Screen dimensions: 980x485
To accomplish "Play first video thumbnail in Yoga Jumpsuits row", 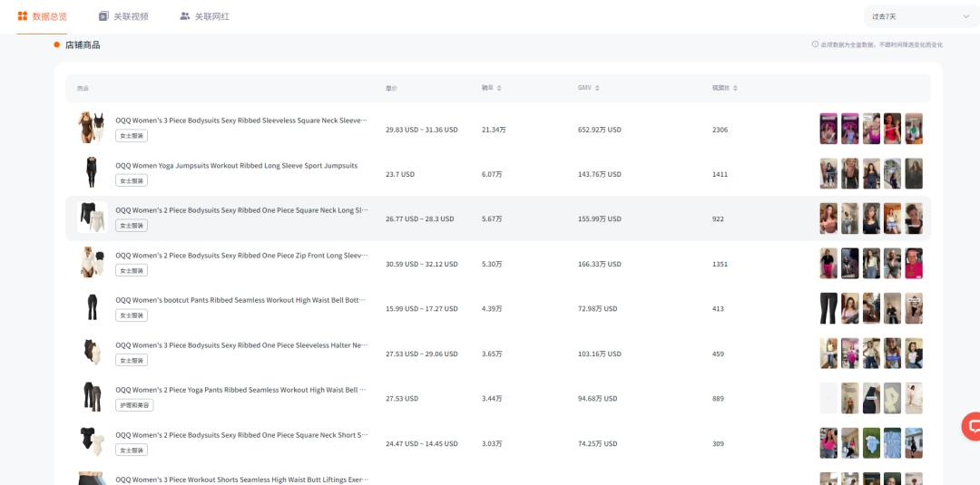I will coord(828,173).
